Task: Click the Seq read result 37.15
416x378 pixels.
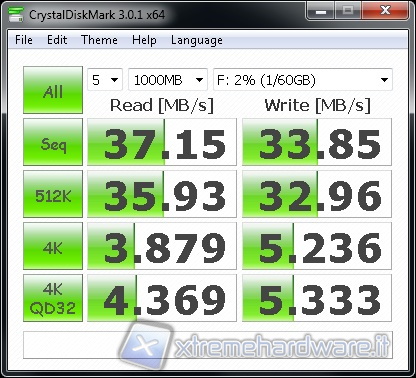Action: point(162,142)
